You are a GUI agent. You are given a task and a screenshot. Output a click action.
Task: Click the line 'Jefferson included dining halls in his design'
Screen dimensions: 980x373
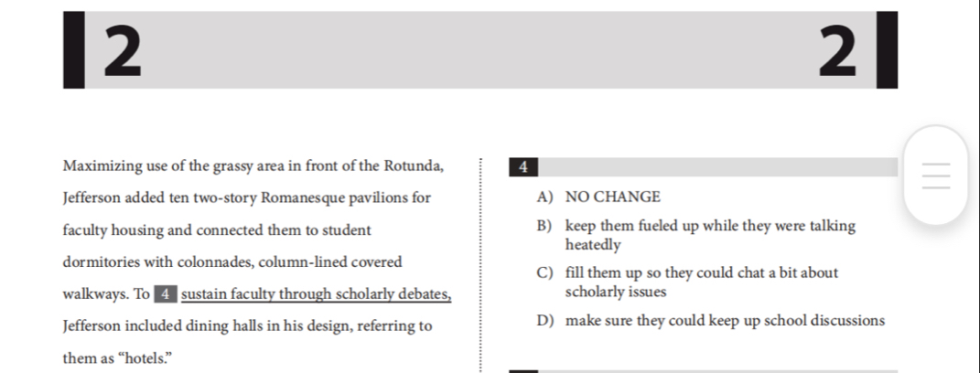(247, 326)
